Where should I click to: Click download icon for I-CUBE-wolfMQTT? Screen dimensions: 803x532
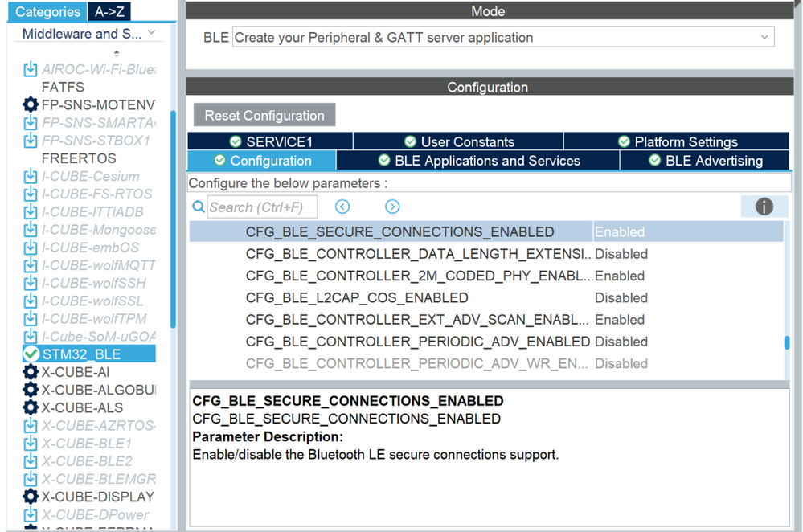pos(31,265)
